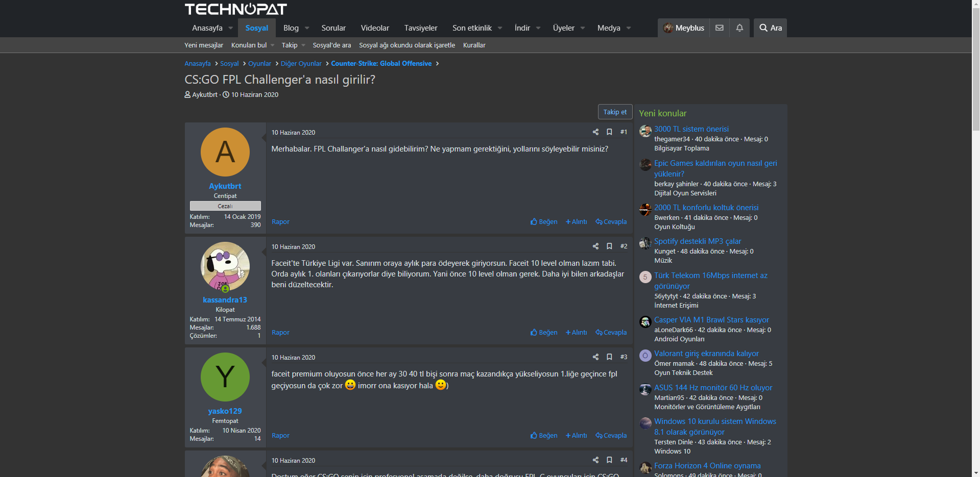Bookmark post #1
This screenshot has width=980, height=477.
(x=609, y=132)
